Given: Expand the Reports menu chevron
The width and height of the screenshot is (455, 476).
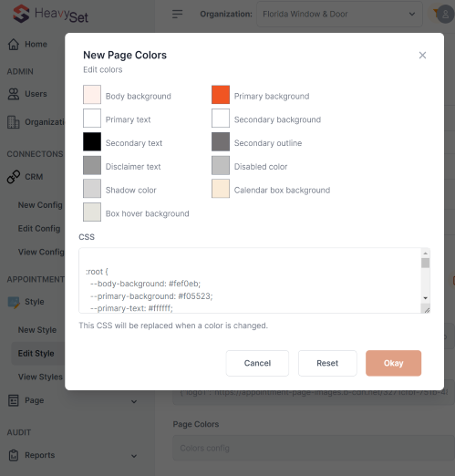Looking at the screenshot, I should 134,456.
